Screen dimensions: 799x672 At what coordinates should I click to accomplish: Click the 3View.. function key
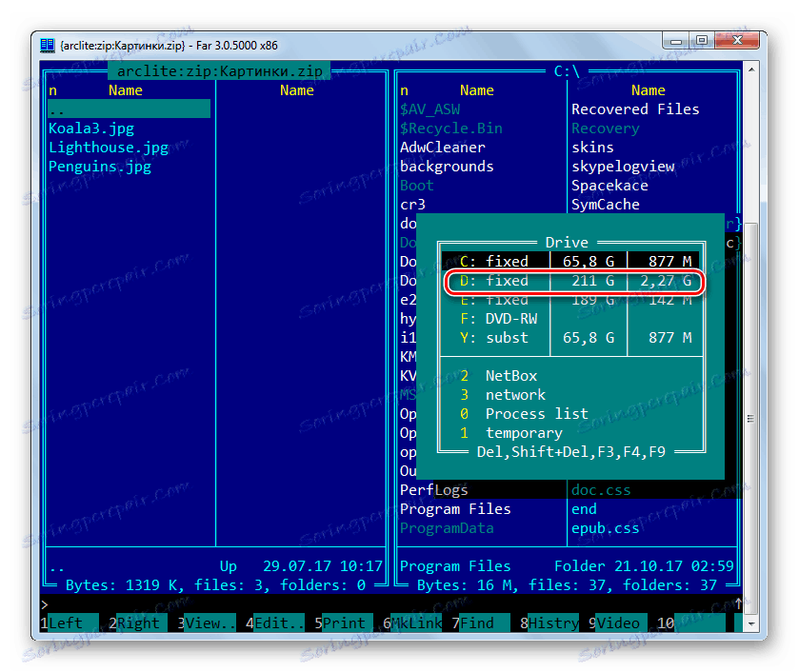pyautogui.click(x=207, y=623)
